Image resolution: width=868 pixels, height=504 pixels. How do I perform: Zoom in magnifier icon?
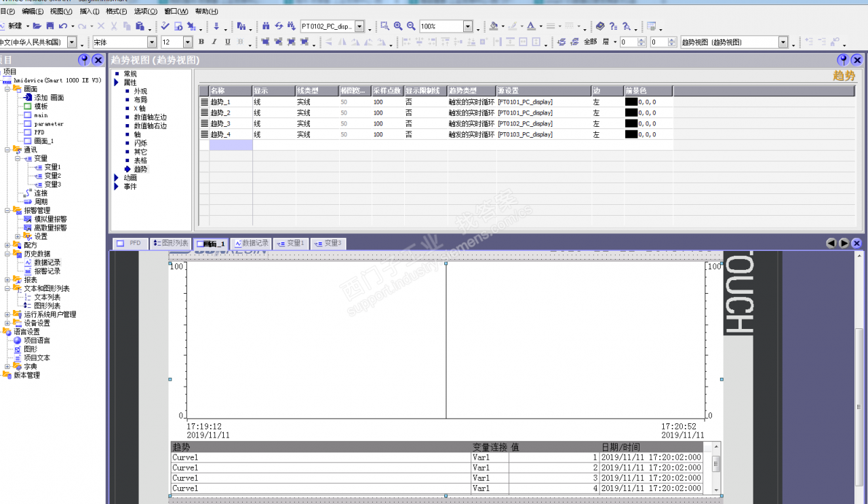coord(398,26)
